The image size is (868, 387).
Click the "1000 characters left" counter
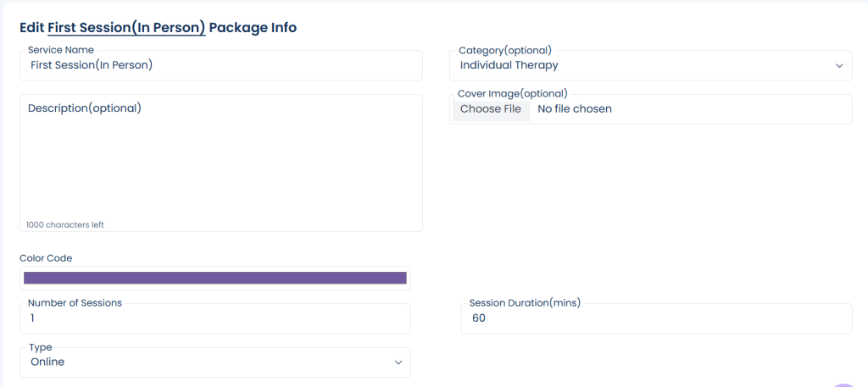click(x=64, y=224)
